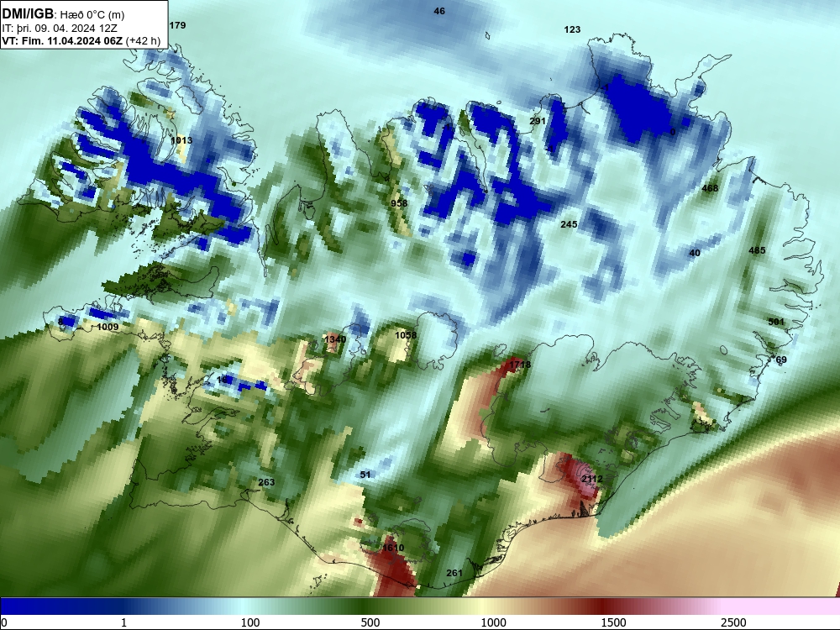Click the 2500 label on the color scale
Screen dimensions: 840x630
[733, 622]
